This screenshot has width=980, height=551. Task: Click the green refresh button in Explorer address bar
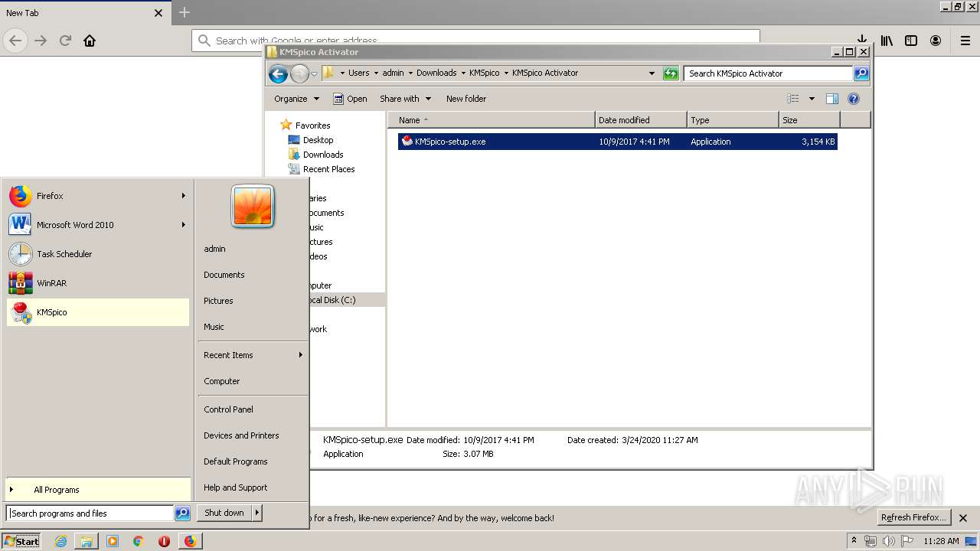[x=671, y=73]
